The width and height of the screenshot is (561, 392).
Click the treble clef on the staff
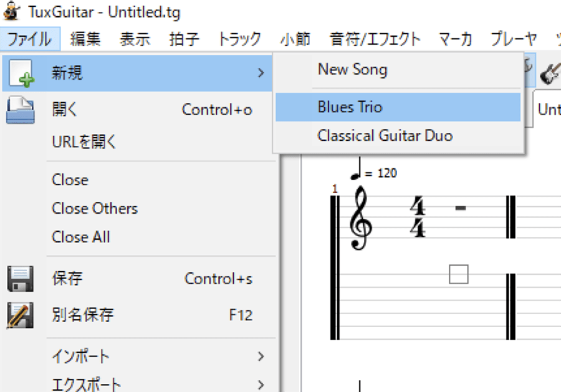[x=363, y=219]
